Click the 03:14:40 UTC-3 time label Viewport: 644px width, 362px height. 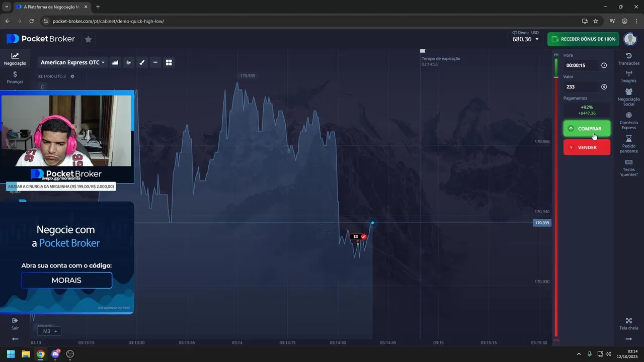coord(51,76)
